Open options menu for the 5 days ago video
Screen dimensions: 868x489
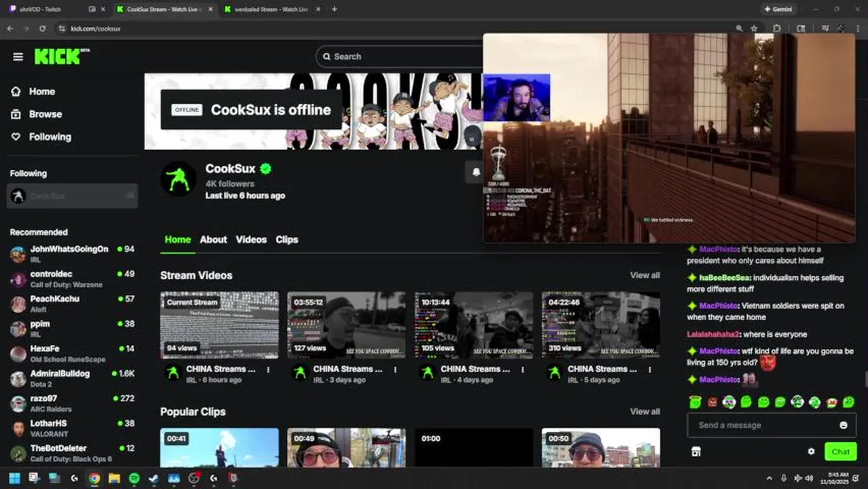[x=650, y=369]
